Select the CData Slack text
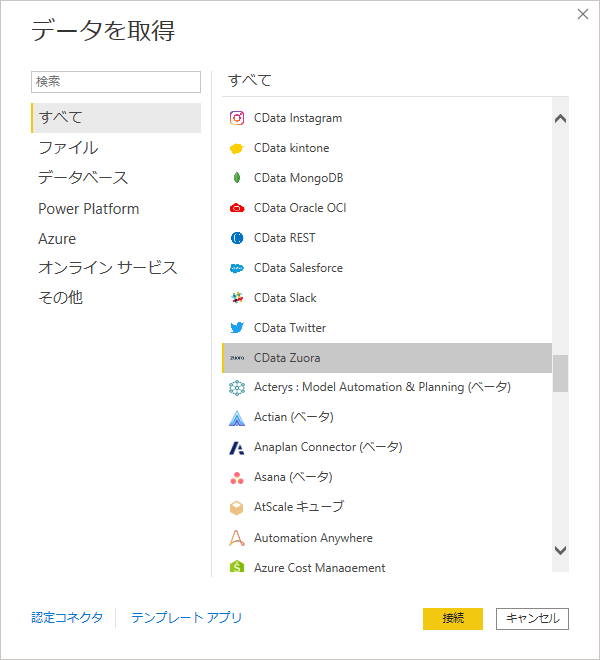 pyautogui.click(x=285, y=298)
